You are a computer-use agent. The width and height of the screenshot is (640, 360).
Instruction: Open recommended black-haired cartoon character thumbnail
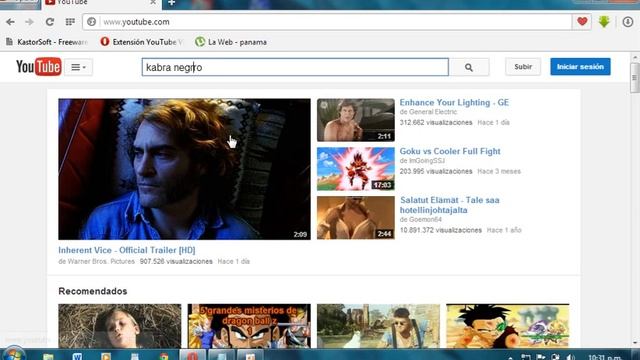click(x=507, y=326)
